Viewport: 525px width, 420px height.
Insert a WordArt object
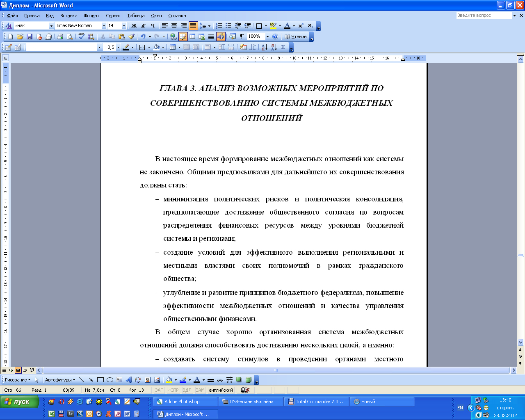click(128, 380)
